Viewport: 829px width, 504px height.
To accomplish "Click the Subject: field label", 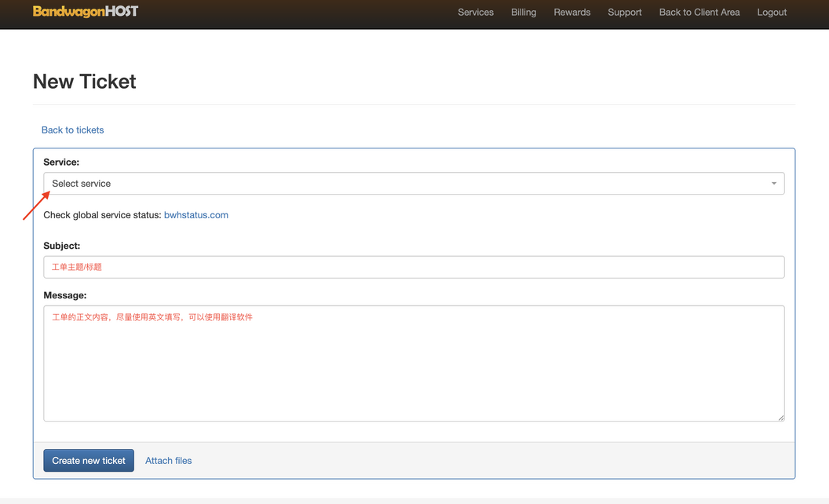I will pos(62,246).
